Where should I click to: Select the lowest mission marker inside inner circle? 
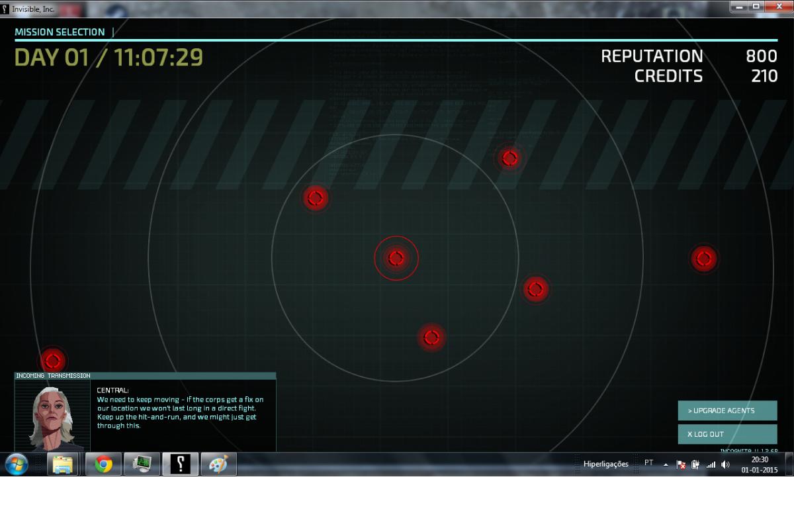(431, 337)
